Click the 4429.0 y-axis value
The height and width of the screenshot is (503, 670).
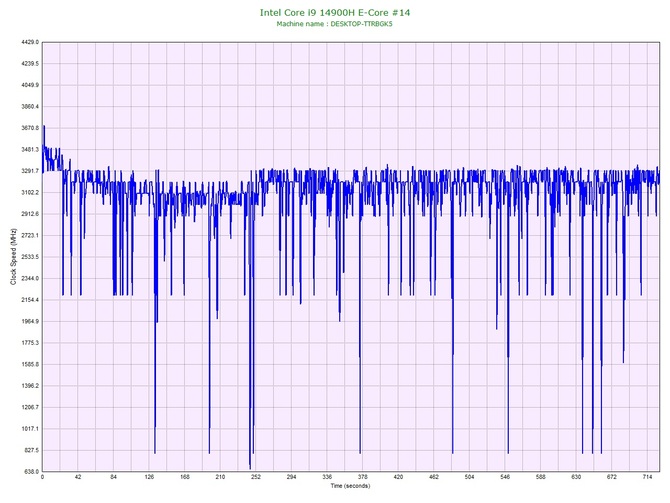click(30, 42)
